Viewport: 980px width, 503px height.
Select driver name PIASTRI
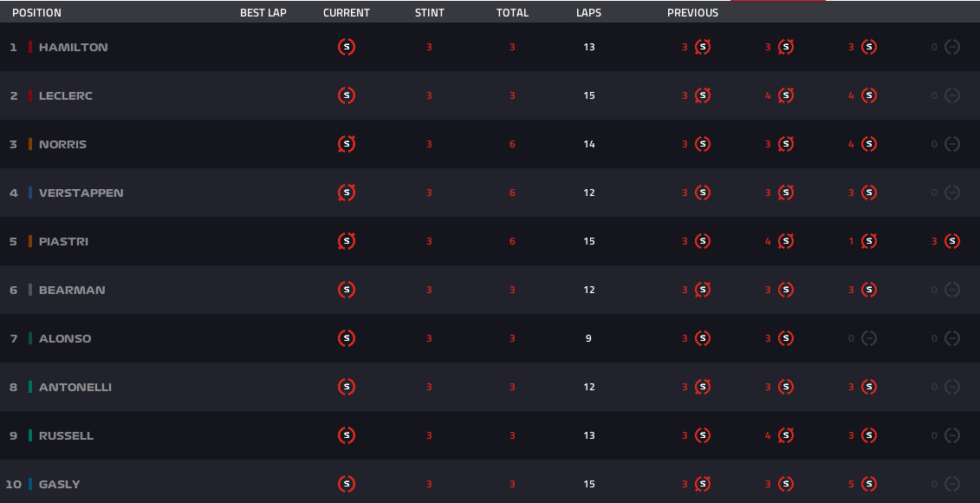tap(63, 241)
